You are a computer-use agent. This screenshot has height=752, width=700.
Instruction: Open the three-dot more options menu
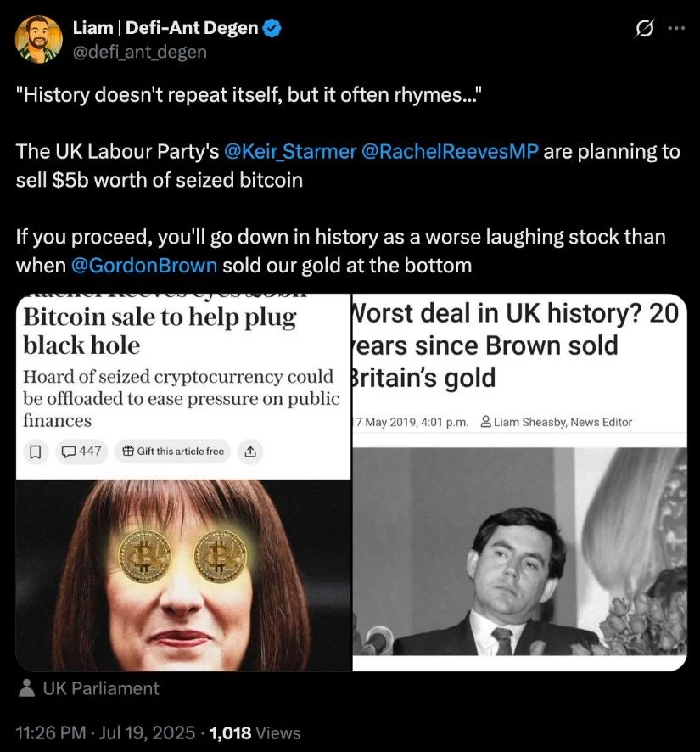click(x=676, y=28)
